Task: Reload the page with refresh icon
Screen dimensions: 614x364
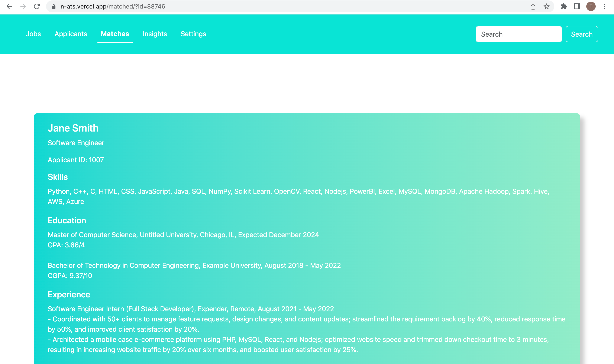Action: 37,6
